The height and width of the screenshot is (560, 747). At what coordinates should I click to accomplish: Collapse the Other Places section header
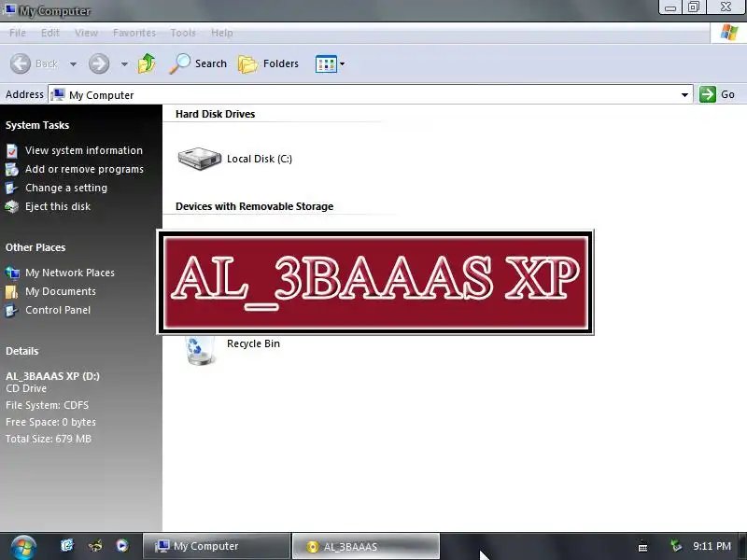tap(35, 247)
